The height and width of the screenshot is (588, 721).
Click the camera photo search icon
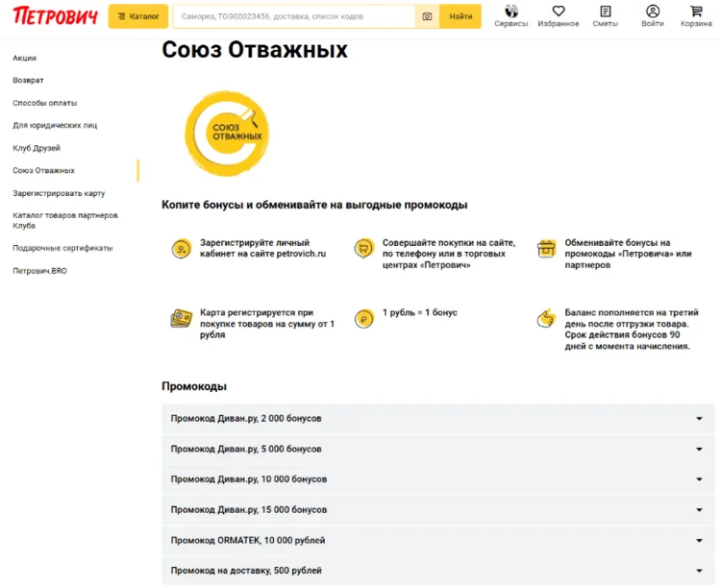click(427, 16)
